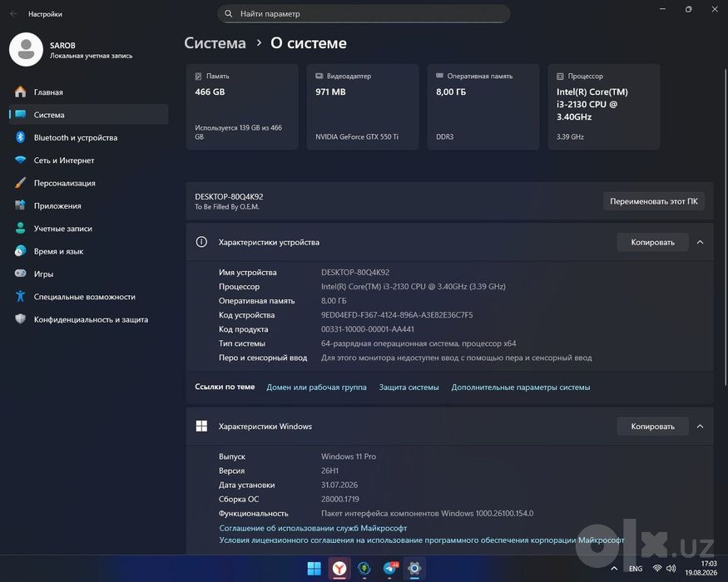
Task: Click the Специальные возможности accessibility icon
Action: 21,297
